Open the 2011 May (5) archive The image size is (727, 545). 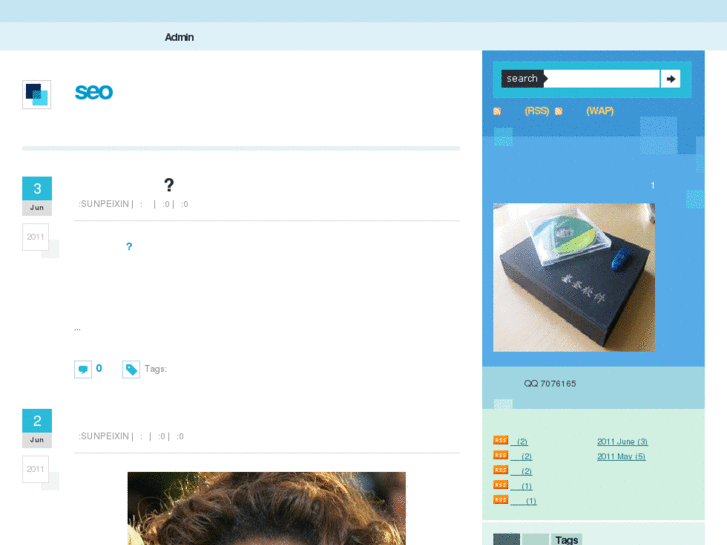pyautogui.click(x=621, y=456)
